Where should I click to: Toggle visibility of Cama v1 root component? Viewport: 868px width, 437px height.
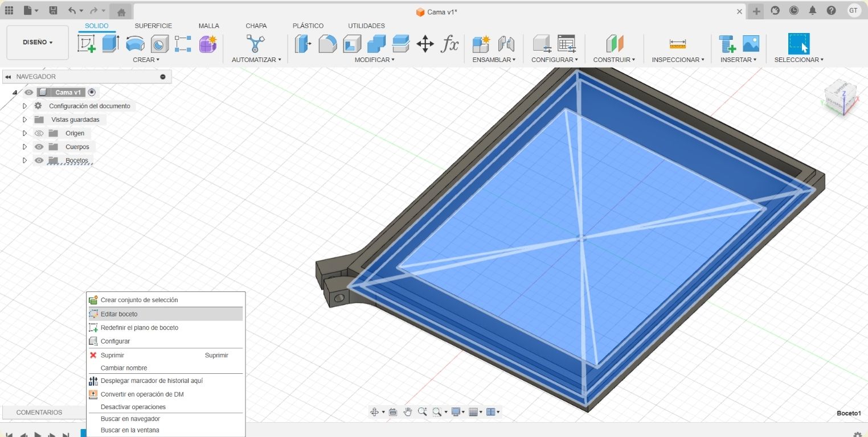point(28,92)
